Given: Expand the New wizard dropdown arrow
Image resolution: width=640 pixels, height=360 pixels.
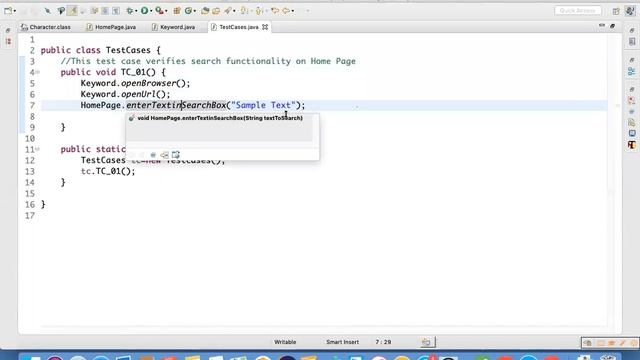Looking at the screenshot, I should [14, 11].
